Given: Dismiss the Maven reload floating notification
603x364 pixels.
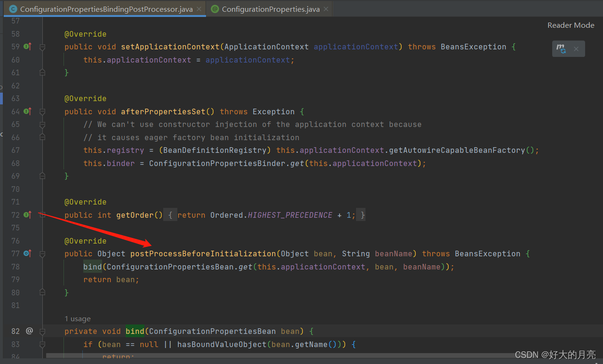Looking at the screenshot, I should [576, 49].
